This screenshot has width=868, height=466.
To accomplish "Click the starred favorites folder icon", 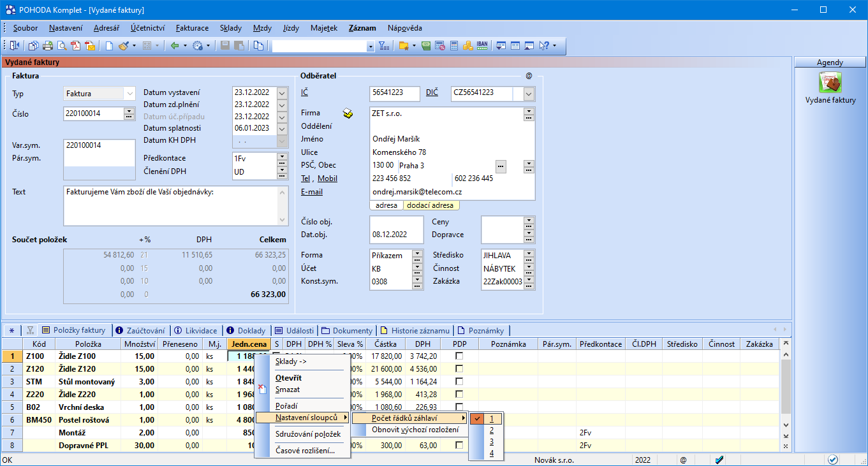I will (404, 46).
